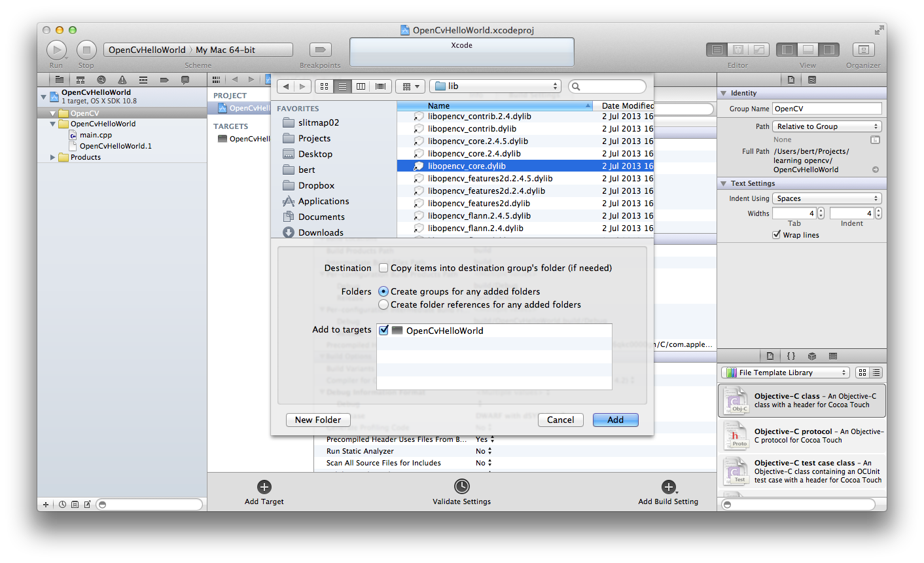This screenshot has height=563, width=924.
Task: Select libopencv_flann.2.4.dylib in file list
Action: 525,228
